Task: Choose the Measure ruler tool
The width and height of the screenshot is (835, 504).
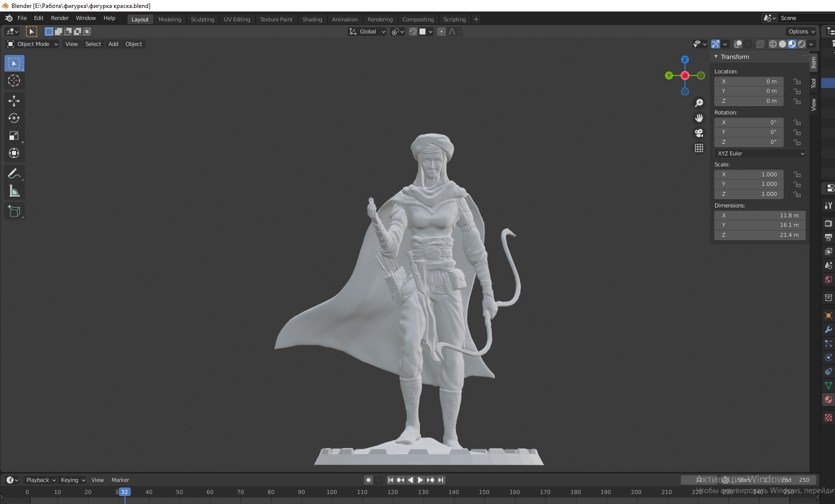Action: point(14,191)
